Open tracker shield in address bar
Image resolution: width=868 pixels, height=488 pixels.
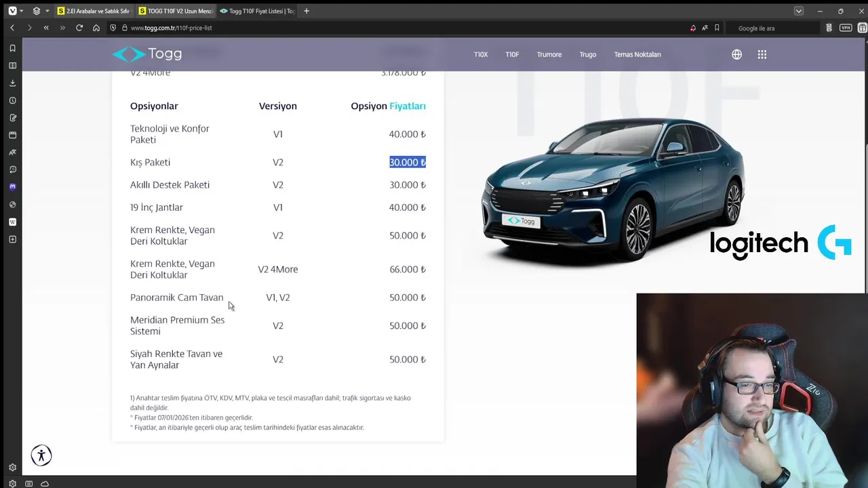pos(113,28)
